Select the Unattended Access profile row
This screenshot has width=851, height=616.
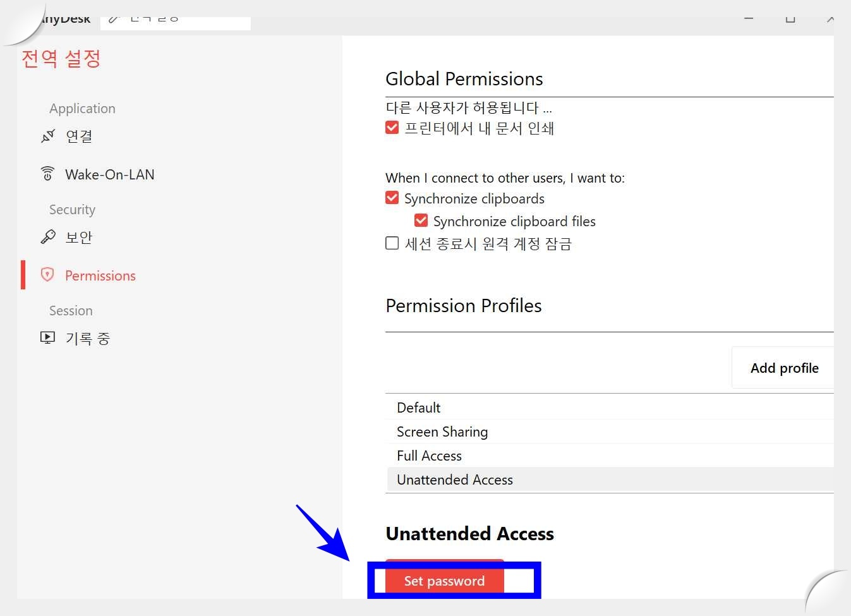pyautogui.click(x=610, y=480)
